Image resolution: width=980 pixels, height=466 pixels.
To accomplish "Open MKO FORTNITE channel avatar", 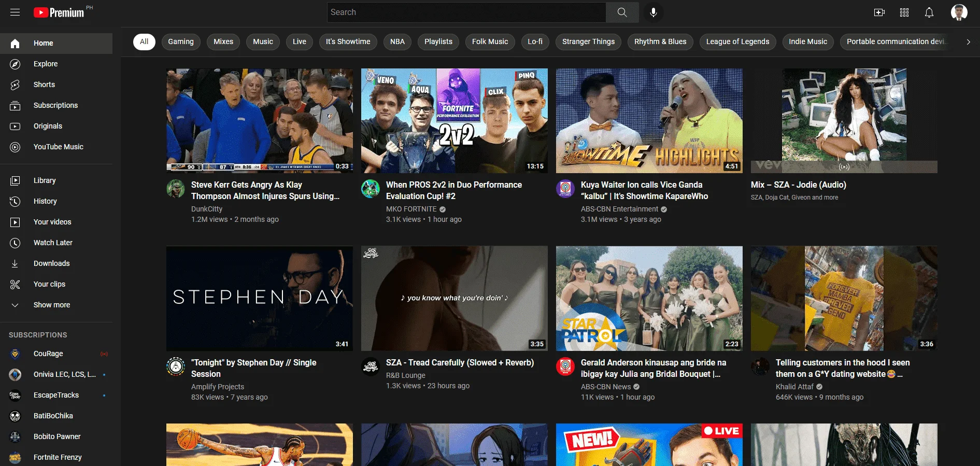I will pos(371,189).
